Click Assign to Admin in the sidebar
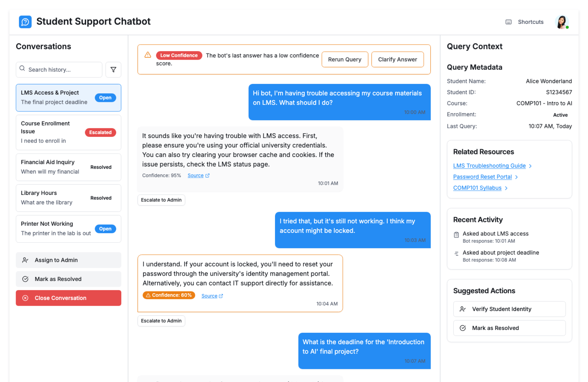588x382 pixels. pos(68,260)
